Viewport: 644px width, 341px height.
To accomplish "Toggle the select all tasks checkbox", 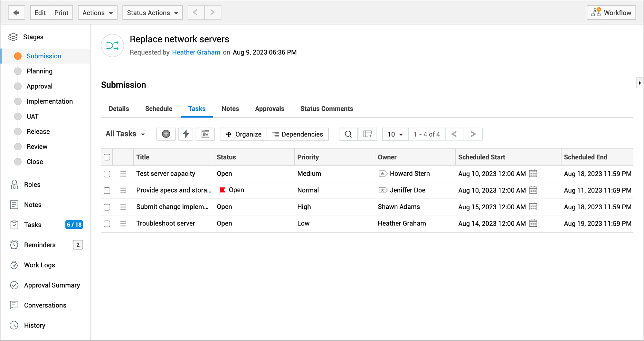I will click(x=107, y=157).
